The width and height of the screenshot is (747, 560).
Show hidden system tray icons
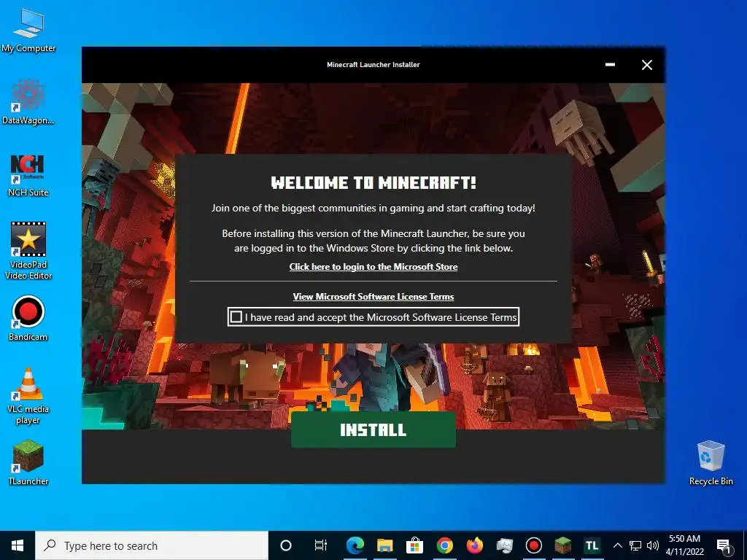(617, 545)
